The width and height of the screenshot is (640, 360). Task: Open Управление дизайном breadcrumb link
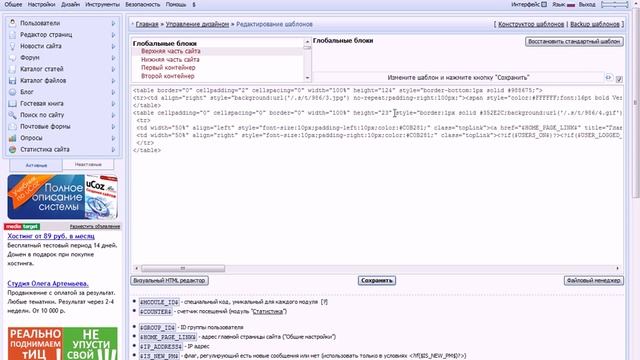point(197,24)
